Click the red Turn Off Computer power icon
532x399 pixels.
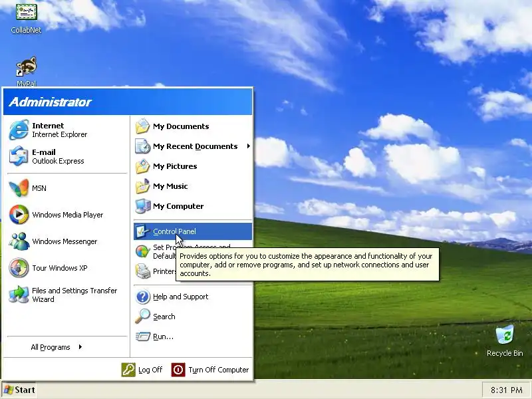[178, 370]
